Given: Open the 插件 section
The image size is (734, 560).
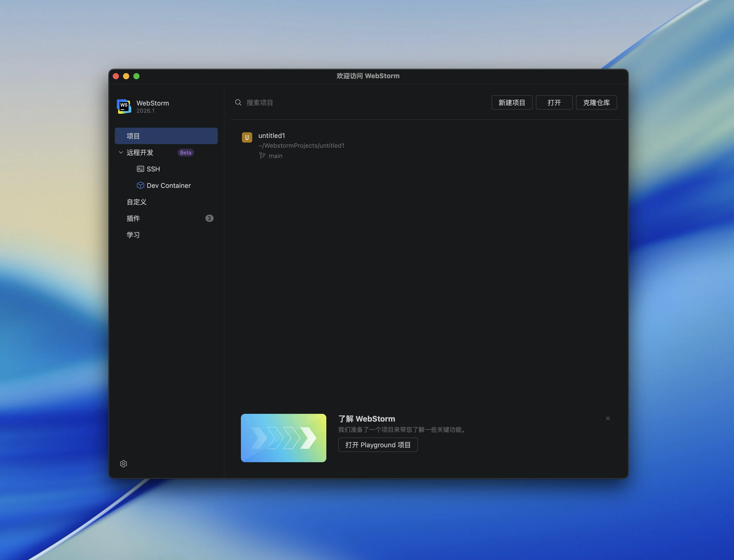Looking at the screenshot, I should coord(133,218).
